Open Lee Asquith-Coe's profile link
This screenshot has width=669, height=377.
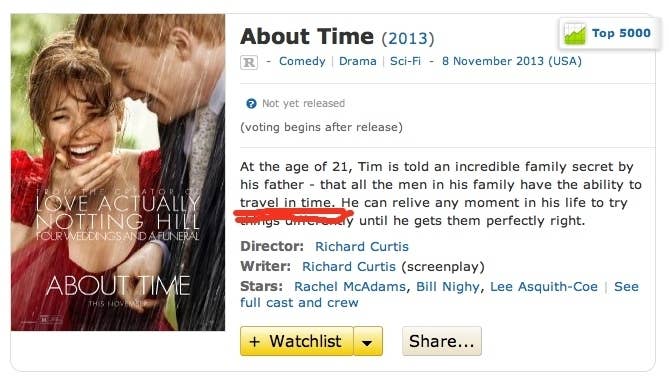(x=544, y=287)
